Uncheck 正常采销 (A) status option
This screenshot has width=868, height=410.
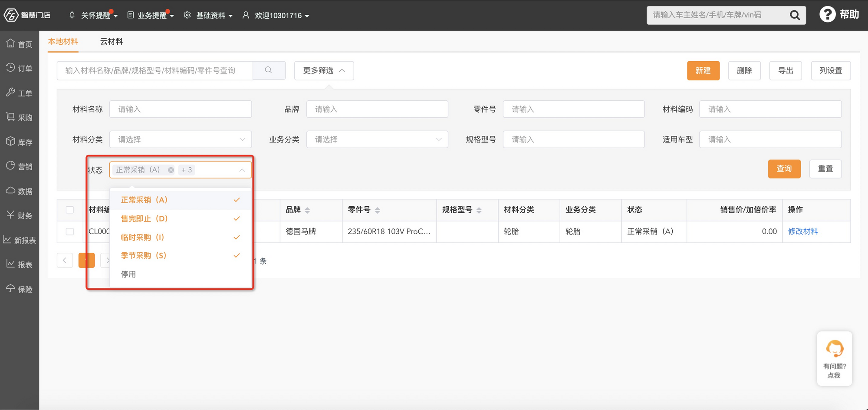click(x=181, y=200)
